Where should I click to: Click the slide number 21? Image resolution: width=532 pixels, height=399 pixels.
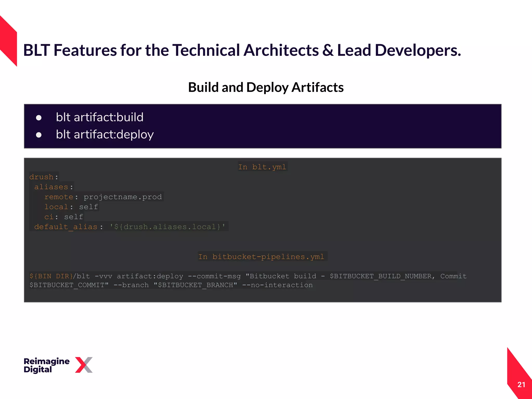coord(521,385)
